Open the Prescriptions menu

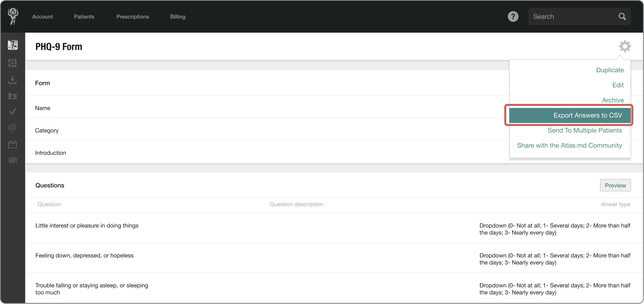[x=133, y=17]
